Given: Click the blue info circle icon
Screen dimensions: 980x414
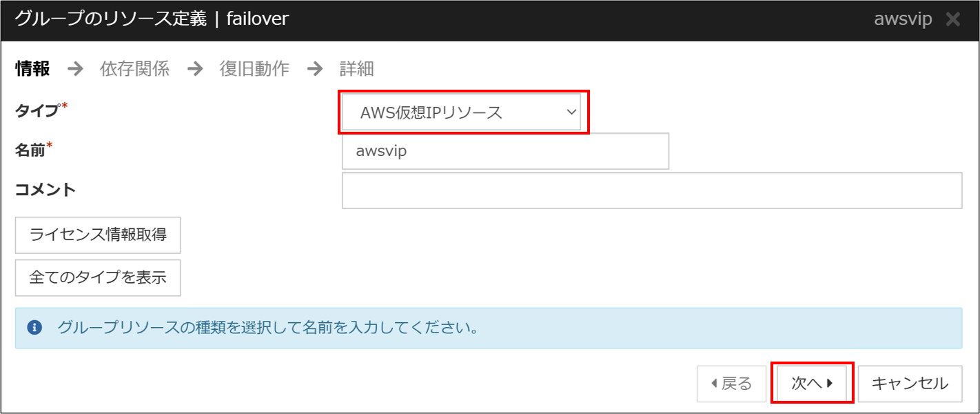Looking at the screenshot, I should [x=34, y=328].
